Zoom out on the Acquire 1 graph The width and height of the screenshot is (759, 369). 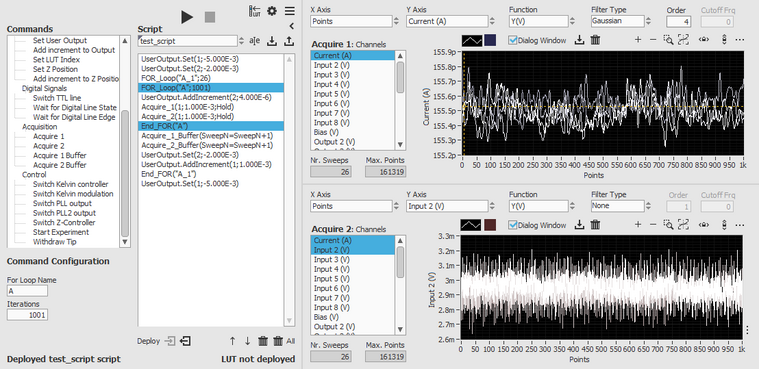click(x=653, y=40)
